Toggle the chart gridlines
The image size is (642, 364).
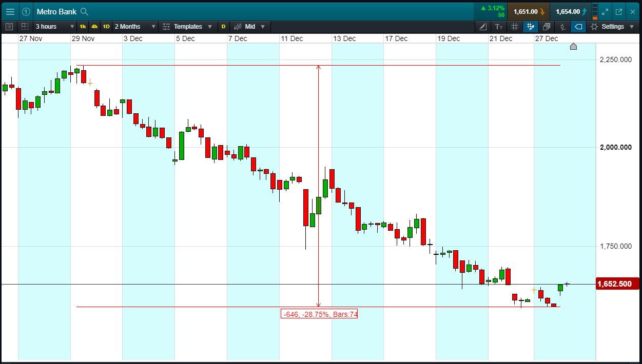[515, 27]
